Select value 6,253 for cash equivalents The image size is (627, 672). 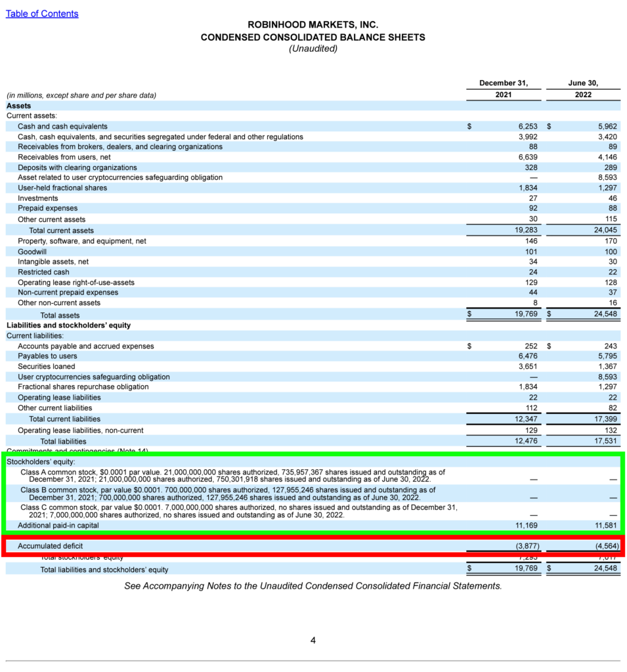pyautogui.click(x=527, y=127)
